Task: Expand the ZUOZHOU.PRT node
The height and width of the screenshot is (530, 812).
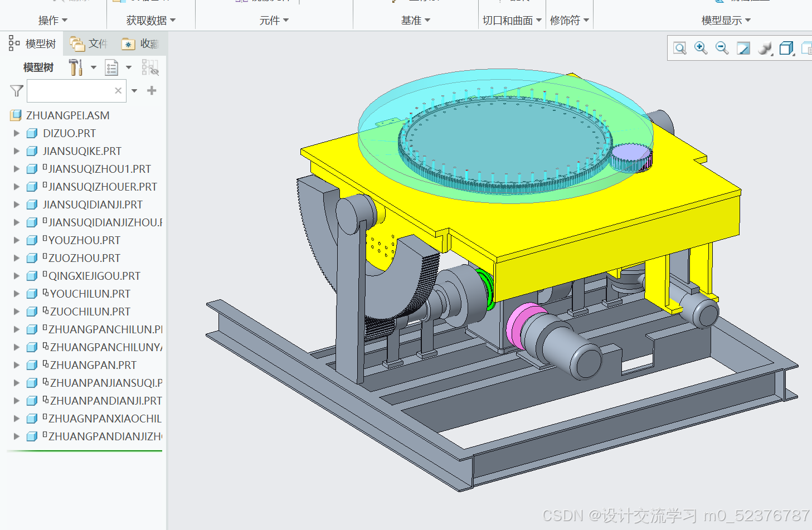Action: click(x=16, y=258)
